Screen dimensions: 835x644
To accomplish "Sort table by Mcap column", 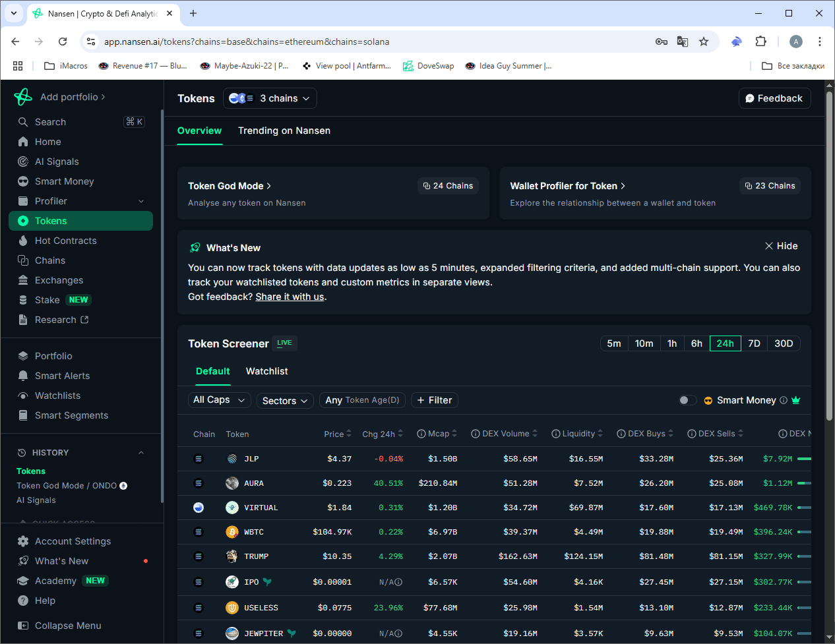I will (437, 434).
